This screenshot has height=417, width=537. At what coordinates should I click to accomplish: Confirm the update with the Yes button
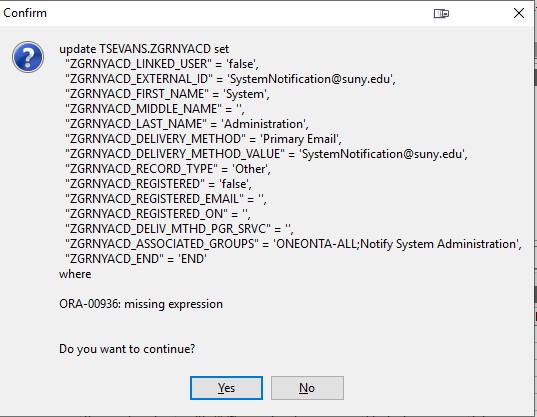tap(226, 388)
